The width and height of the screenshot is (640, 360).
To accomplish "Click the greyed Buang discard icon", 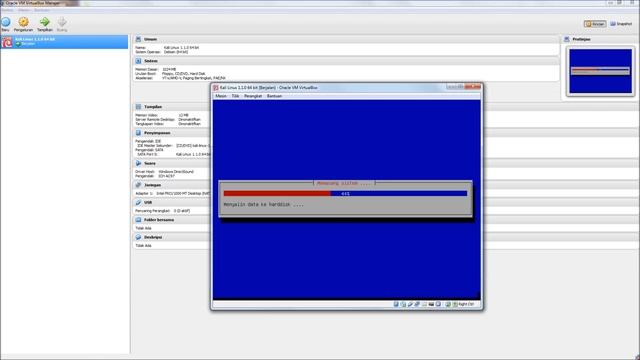I will 62,22.
